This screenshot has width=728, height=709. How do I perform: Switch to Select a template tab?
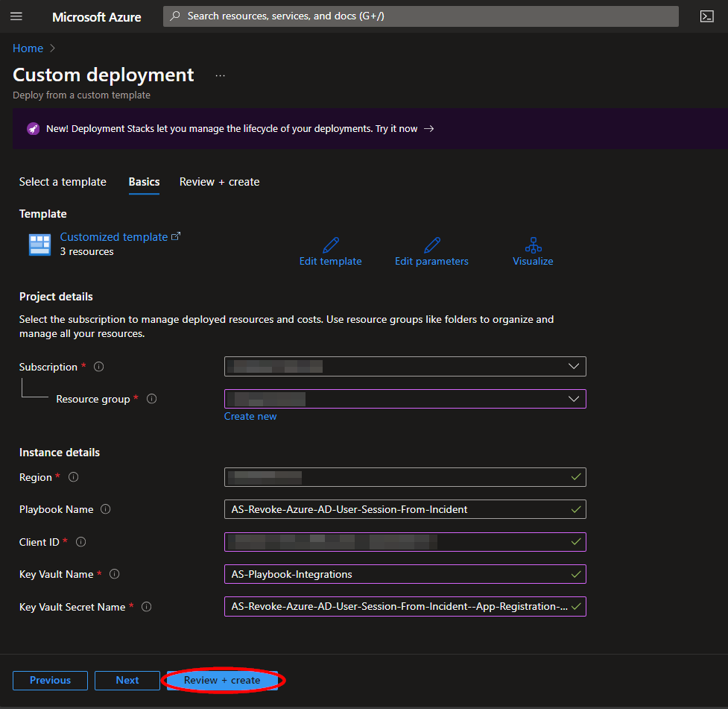click(63, 182)
